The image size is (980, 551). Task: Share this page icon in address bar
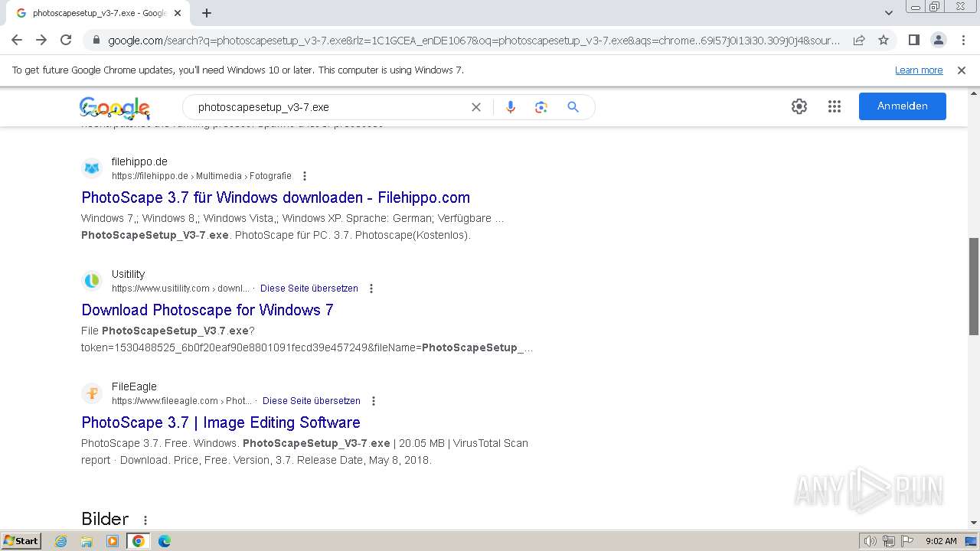[859, 40]
